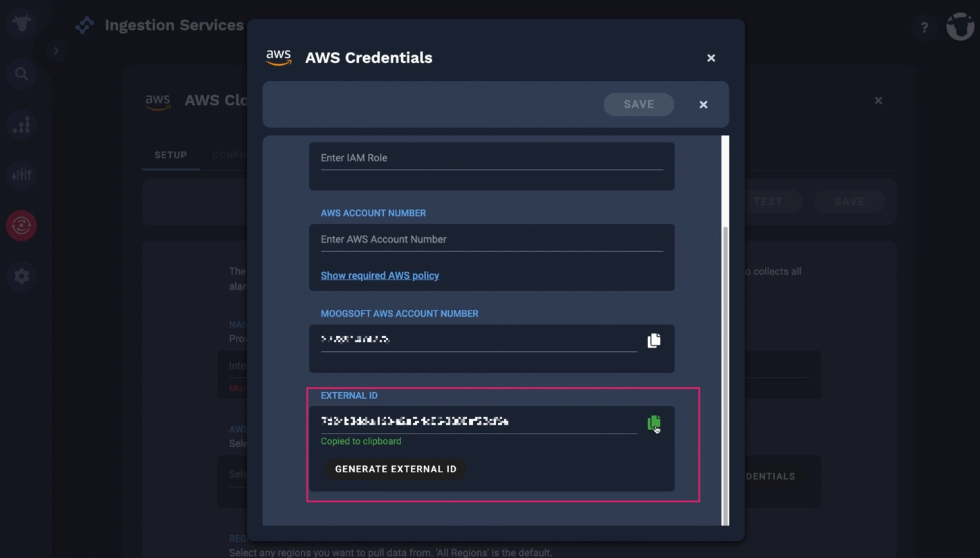Open the search icon in left sidebar
Image resolution: width=980 pixels, height=558 pixels.
21,74
